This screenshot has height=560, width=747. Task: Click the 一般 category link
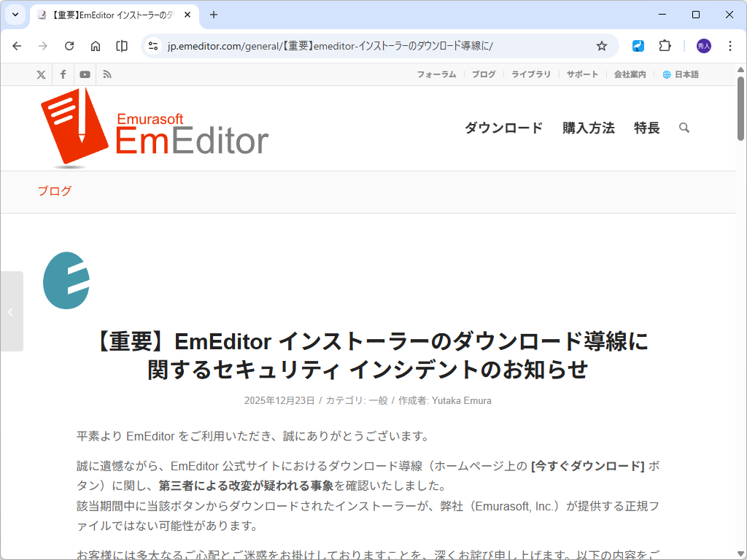(x=379, y=400)
